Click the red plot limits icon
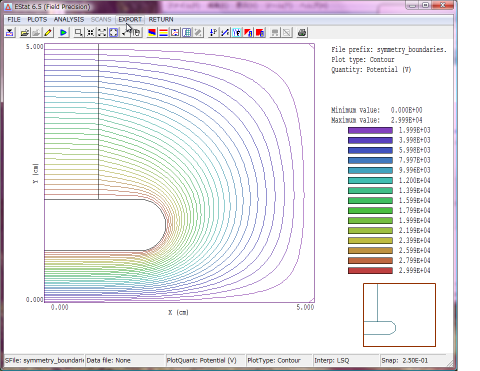 tap(175, 33)
